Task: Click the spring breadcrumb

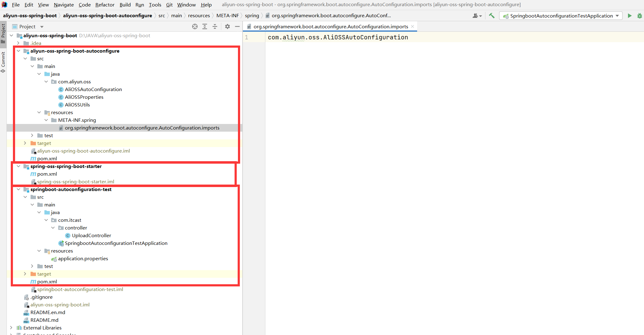Action: pyautogui.click(x=252, y=15)
